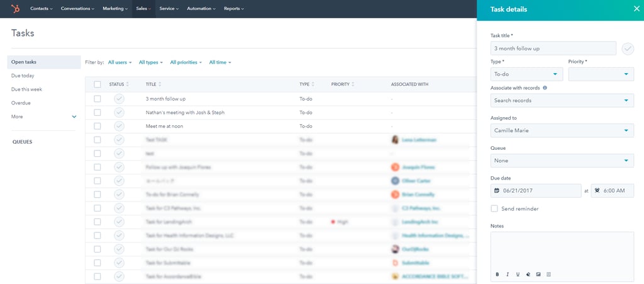The width and height of the screenshot is (644, 284).
Task: Click the info icon next to Associate with records
Action: (x=545, y=88)
